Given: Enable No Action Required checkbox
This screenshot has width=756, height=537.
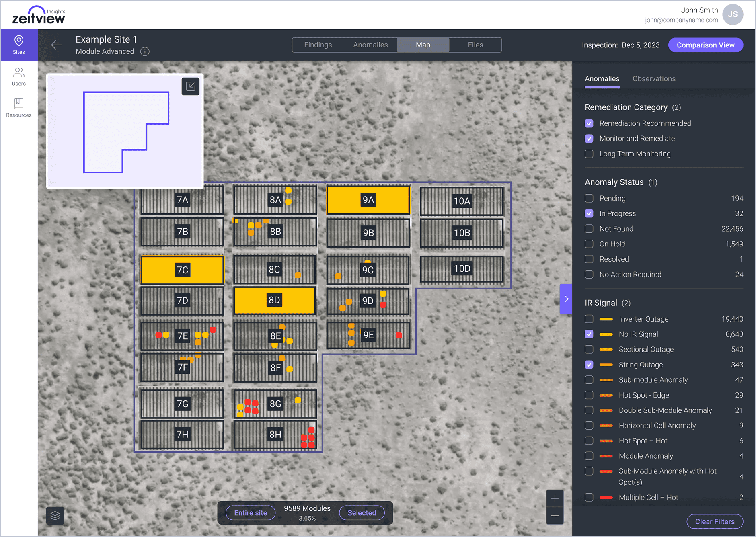Looking at the screenshot, I should 589,275.
